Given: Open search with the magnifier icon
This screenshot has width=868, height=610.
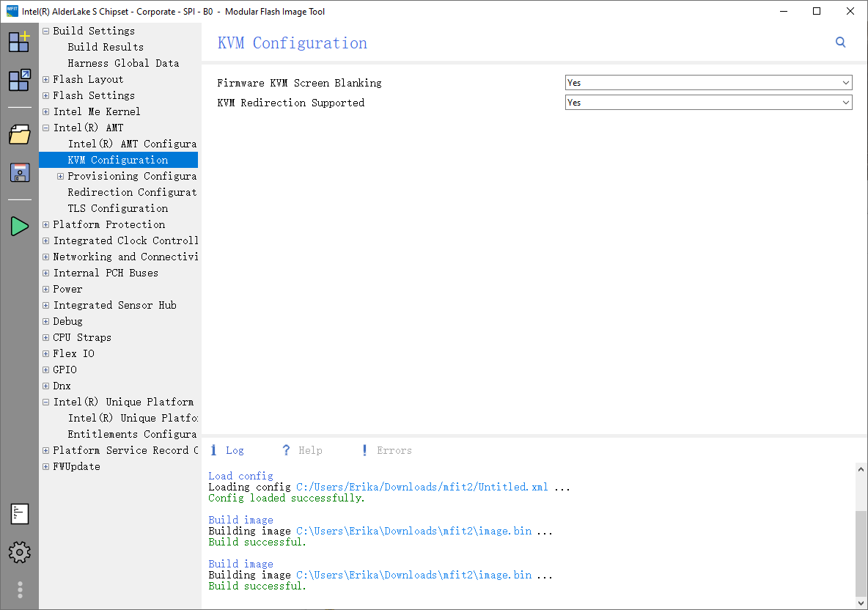Looking at the screenshot, I should 840,43.
